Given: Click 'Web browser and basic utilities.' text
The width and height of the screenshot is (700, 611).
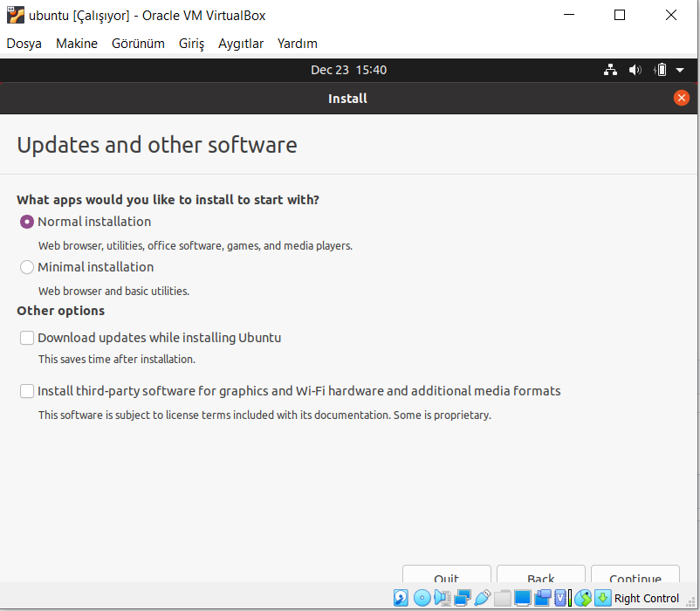Looking at the screenshot, I should 113,291.
